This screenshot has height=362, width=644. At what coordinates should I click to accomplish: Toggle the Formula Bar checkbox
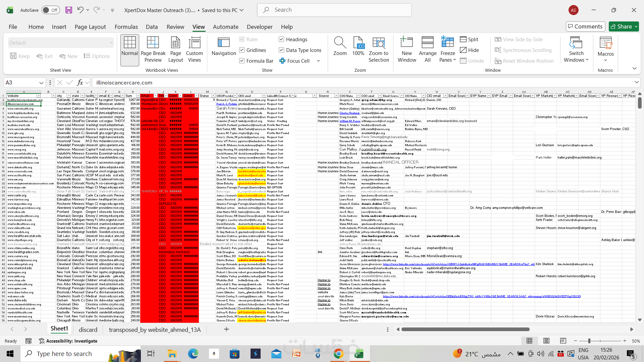click(241, 61)
